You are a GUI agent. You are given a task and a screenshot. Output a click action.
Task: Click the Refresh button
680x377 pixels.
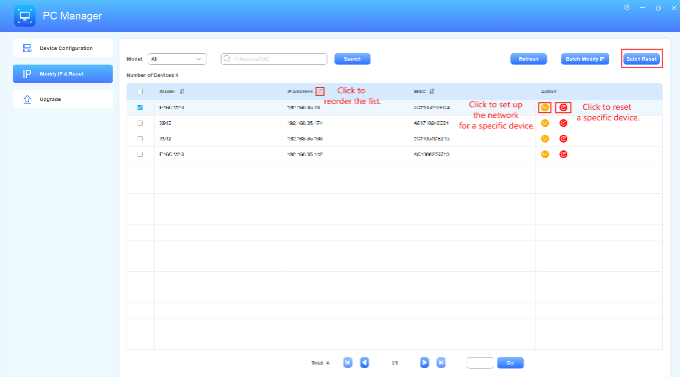tap(528, 59)
